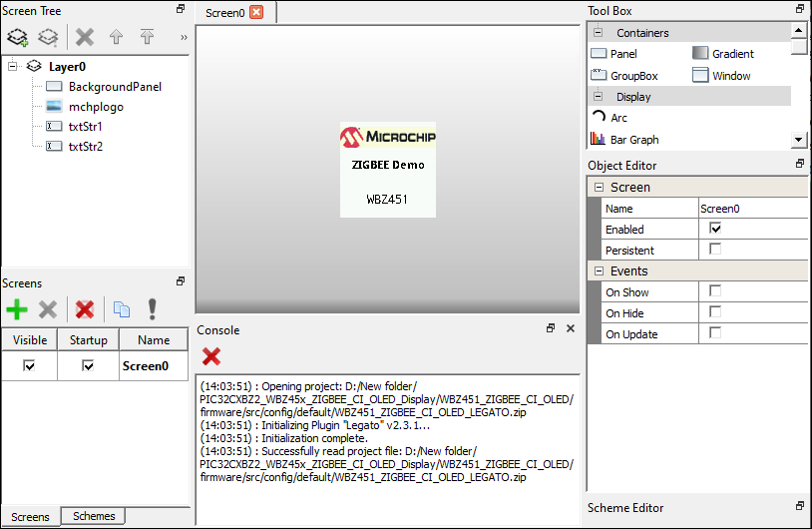The height and width of the screenshot is (529, 812).
Task: Select the ZIGBEE Demo text on canvas
Action: (388, 165)
